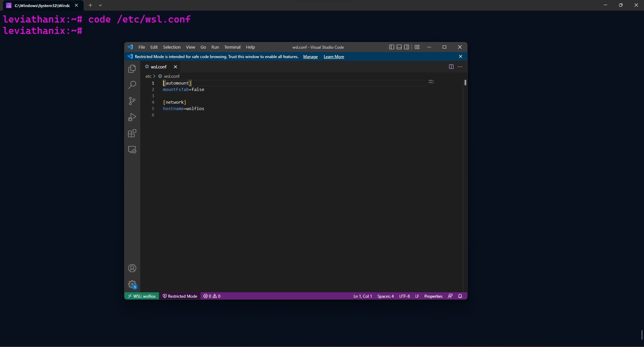Toggle the bottom panel visibility

coord(399,47)
